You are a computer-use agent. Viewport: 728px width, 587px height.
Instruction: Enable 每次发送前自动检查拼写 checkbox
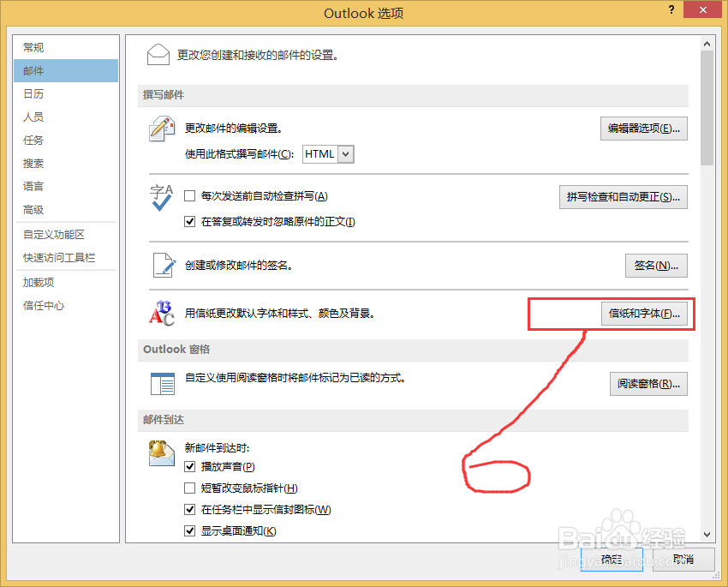click(189, 196)
